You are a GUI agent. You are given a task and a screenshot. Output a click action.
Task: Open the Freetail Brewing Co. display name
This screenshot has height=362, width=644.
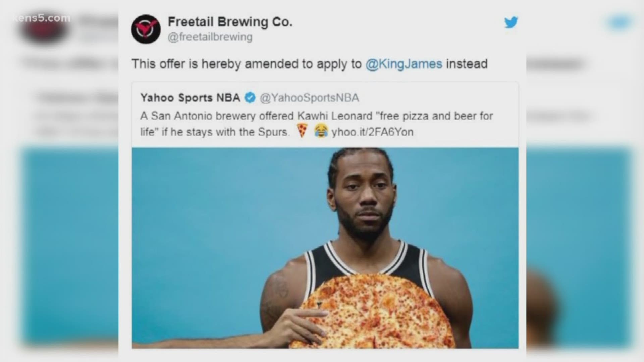(230, 22)
